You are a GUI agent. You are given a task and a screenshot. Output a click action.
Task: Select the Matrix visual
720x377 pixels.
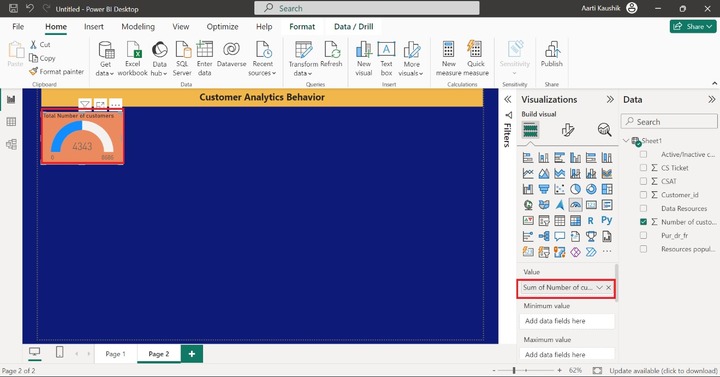point(575,221)
